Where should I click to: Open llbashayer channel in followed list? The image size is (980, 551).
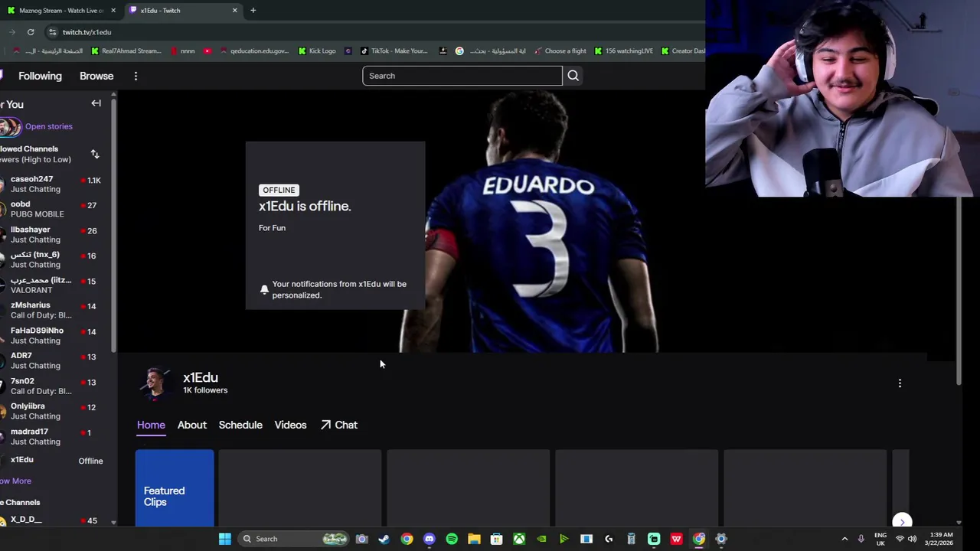pyautogui.click(x=54, y=234)
